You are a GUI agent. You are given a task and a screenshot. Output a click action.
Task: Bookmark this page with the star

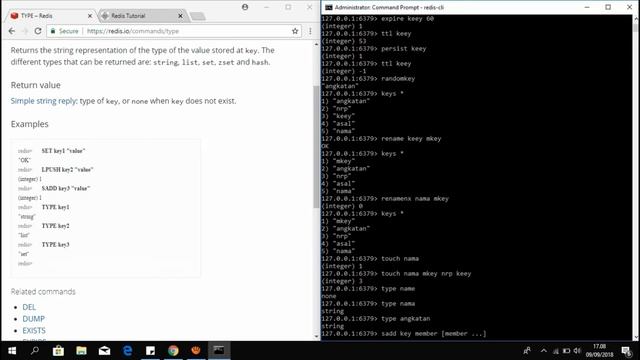(295, 31)
